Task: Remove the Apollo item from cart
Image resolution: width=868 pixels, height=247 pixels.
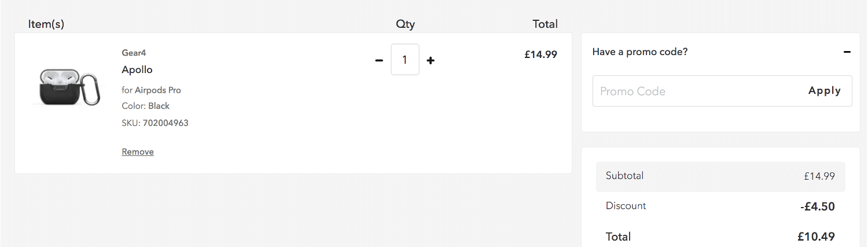Action: pyautogui.click(x=138, y=152)
